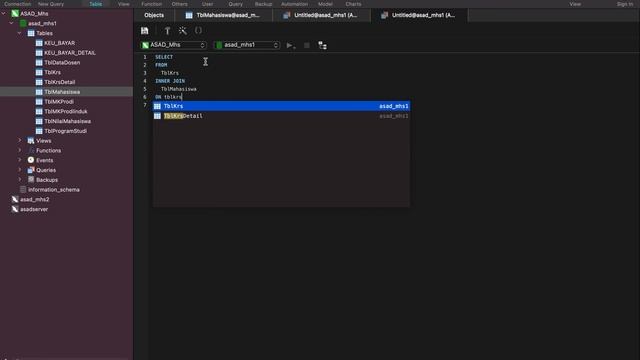This screenshot has height=360, width=640.
Task: Open the asad_mhs1 database dropdown
Action: pyautogui.click(x=247, y=45)
